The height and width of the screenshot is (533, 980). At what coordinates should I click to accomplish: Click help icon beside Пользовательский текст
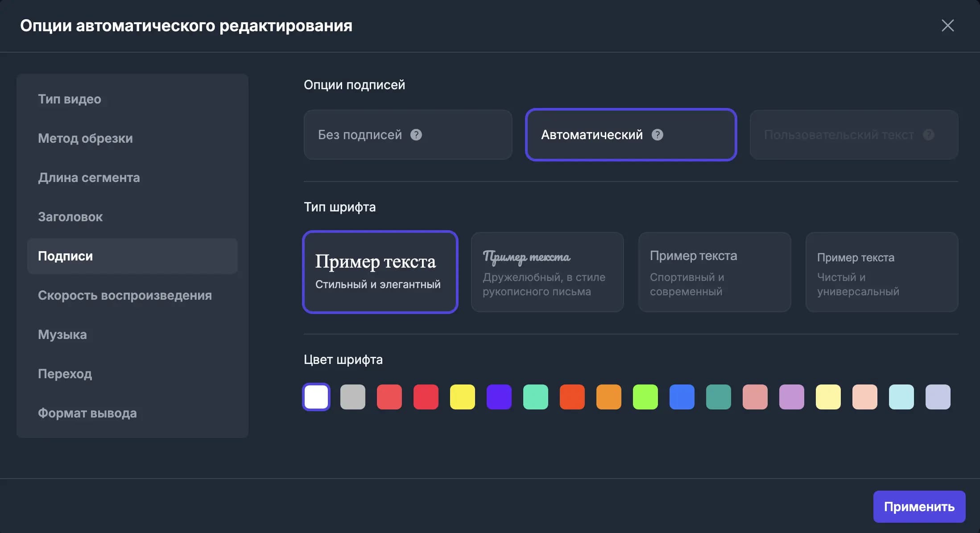pyautogui.click(x=929, y=135)
